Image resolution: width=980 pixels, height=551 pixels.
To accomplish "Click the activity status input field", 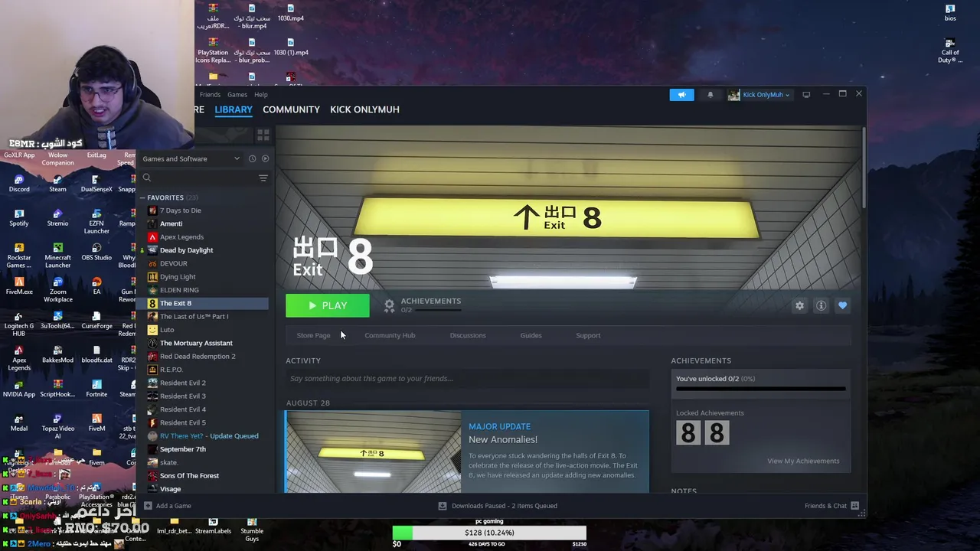I will pos(467,379).
